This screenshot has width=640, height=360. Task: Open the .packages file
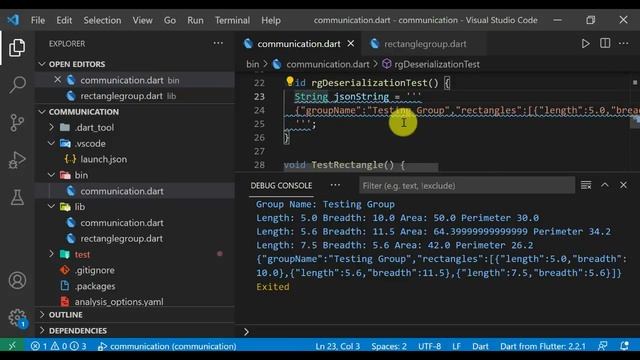[x=95, y=286]
